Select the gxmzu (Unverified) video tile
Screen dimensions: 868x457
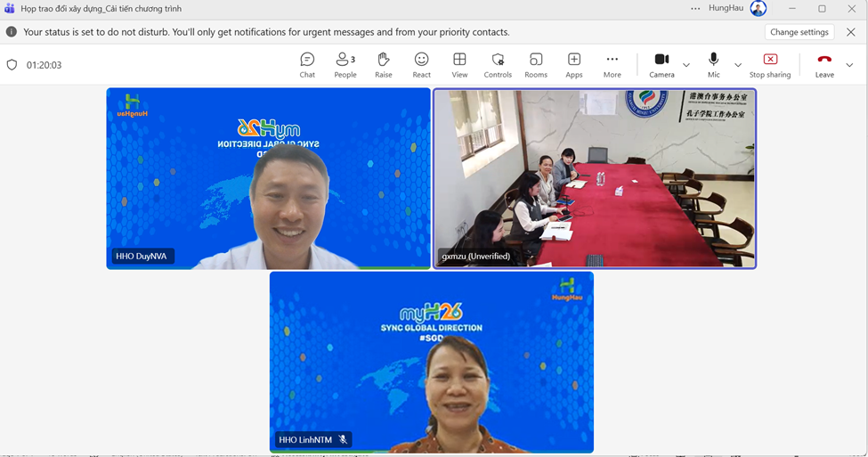[x=595, y=178]
